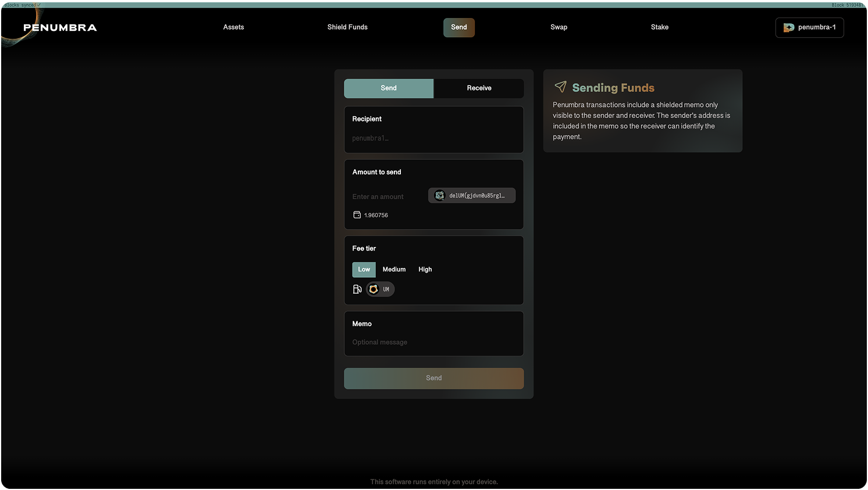
Task: Switch the Send/Receive toggle to Receive
Action: point(478,88)
